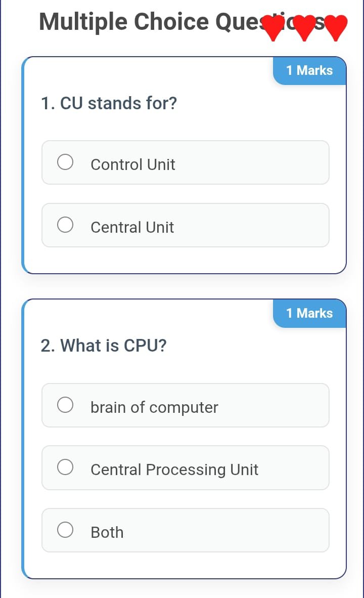Click the 1 Marks badge on question 1

[x=309, y=71]
